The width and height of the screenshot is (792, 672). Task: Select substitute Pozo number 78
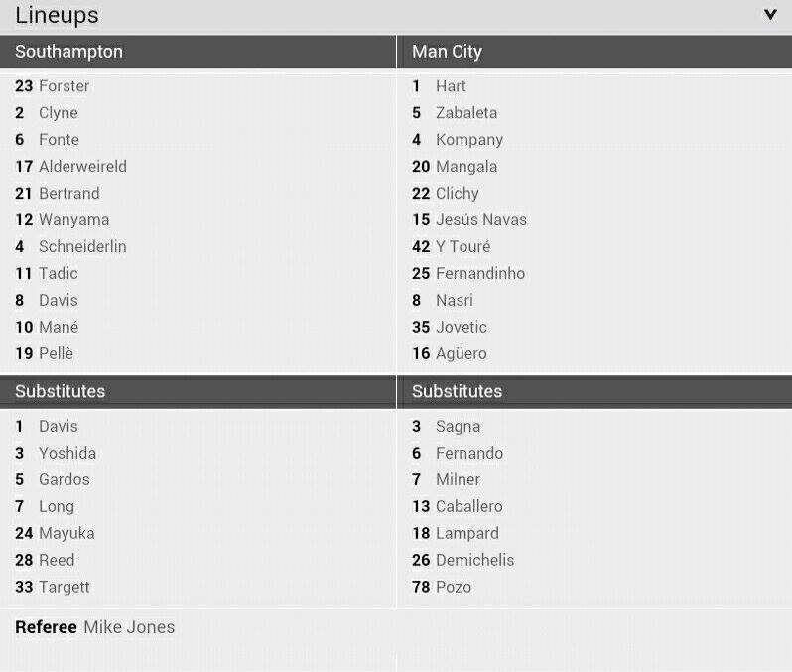[x=442, y=587]
